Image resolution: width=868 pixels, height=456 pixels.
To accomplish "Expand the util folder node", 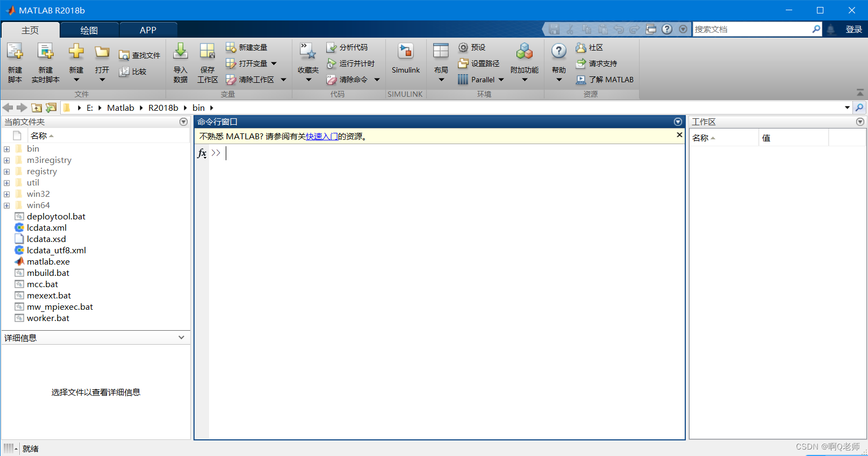I will click(x=6, y=183).
